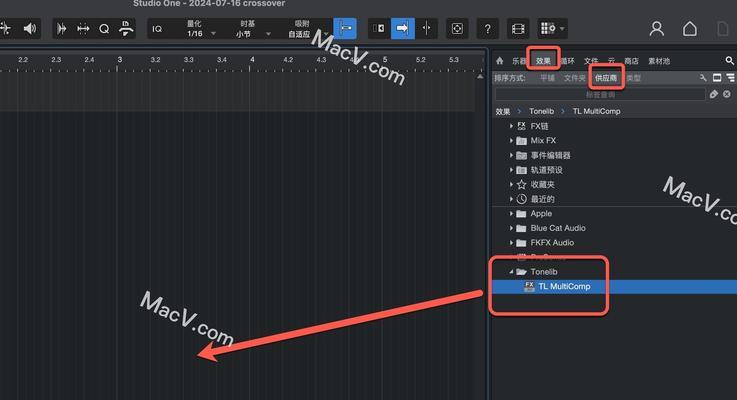Image resolution: width=737 pixels, height=400 pixels.
Task: Sort effects by 平铺 flat
Action: click(x=548, y=78)
